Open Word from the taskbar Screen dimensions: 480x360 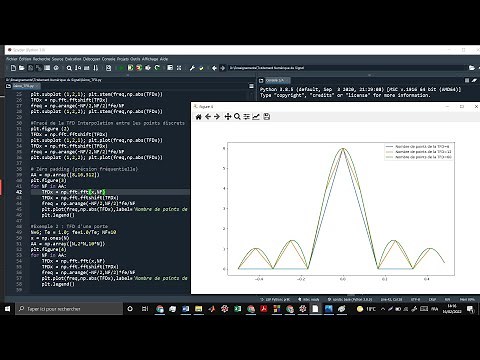pyautogui.click(x=185, y=309)
